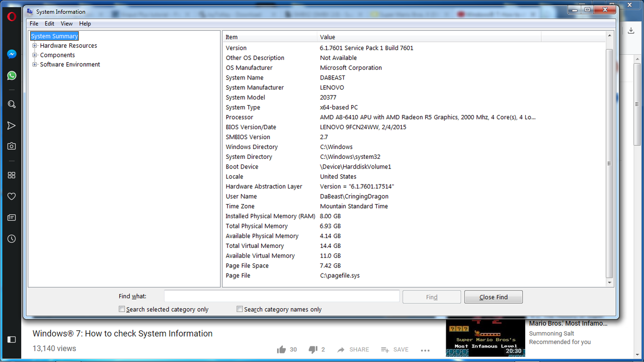
Task: Select Components tree item
Action: [x=57, y=55]
